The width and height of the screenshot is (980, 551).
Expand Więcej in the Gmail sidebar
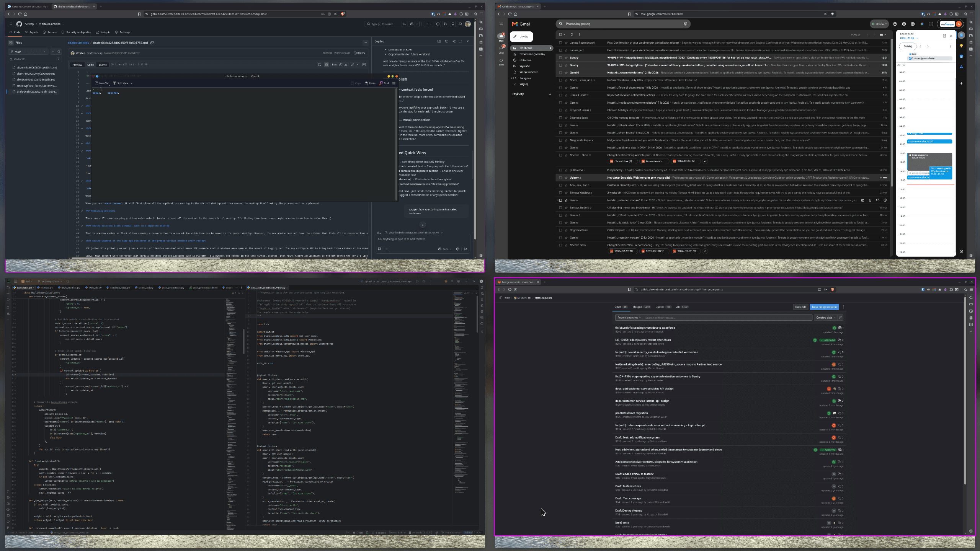click(523, 84)
